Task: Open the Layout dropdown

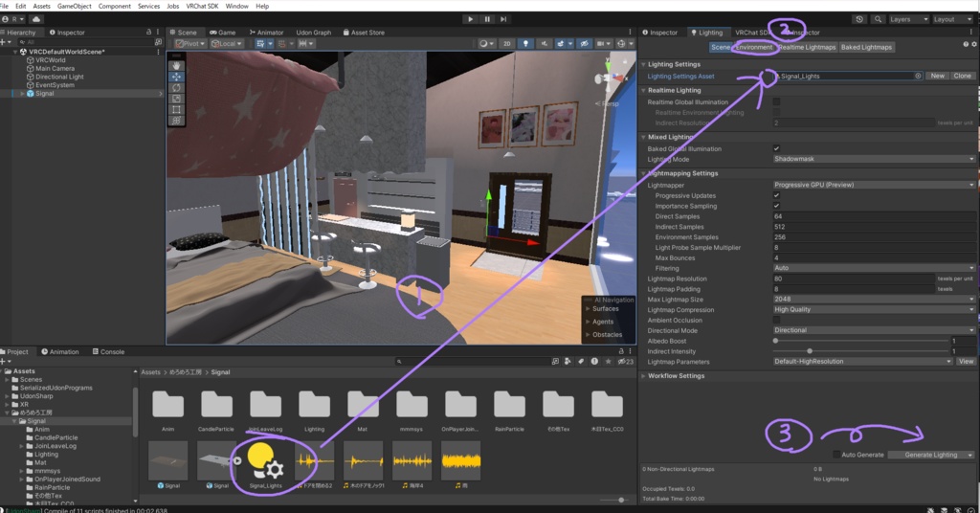Action: [x=952, y=19]
